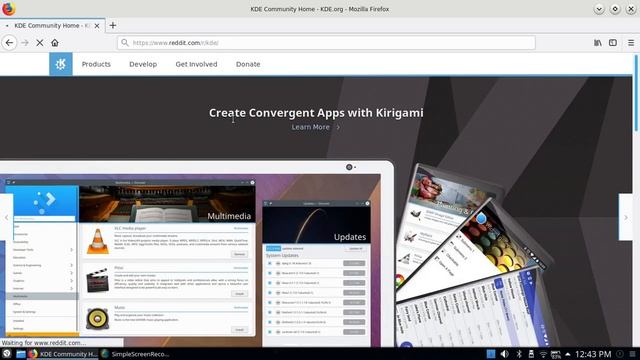Open the KDE application launcher in taskbar

[7, 354]
